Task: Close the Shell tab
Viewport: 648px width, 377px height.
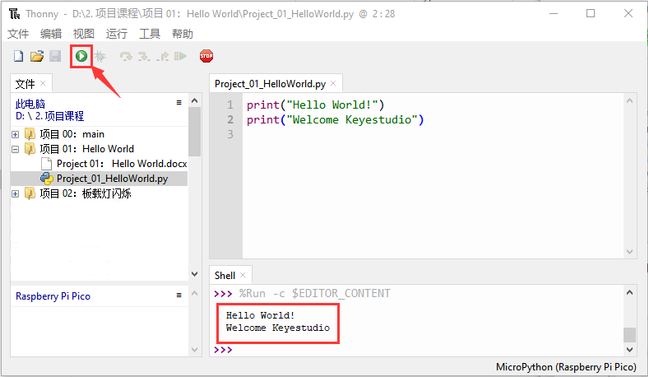Action: tap(243, 275)
